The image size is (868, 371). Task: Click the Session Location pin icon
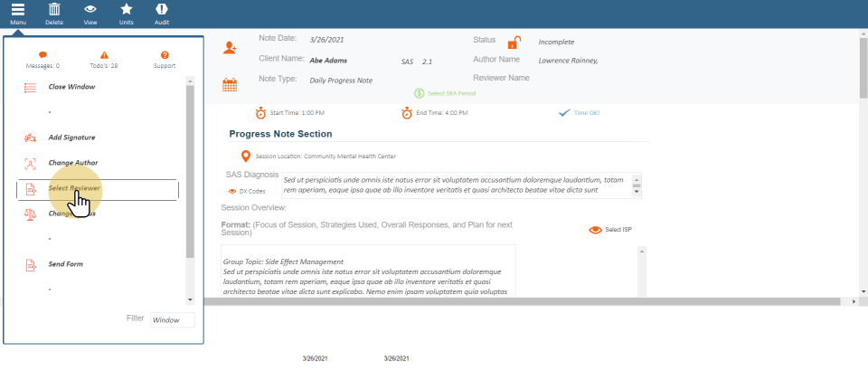245,157
